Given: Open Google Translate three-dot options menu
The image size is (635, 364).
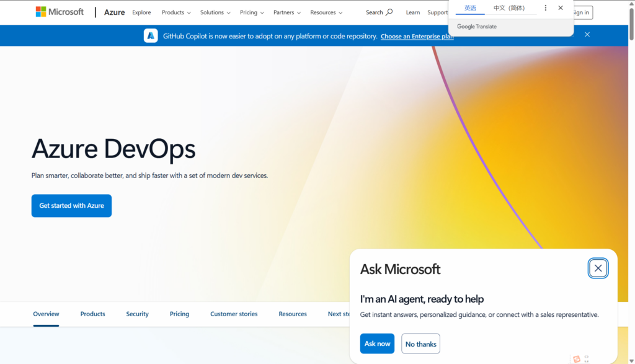Looking at the screenshot, I should [546, 8].
